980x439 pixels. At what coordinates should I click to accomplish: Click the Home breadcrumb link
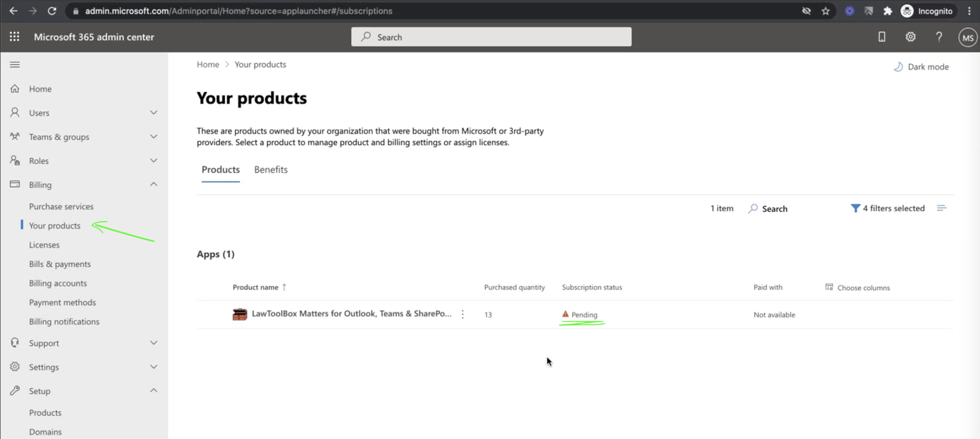tap(208, 64)
